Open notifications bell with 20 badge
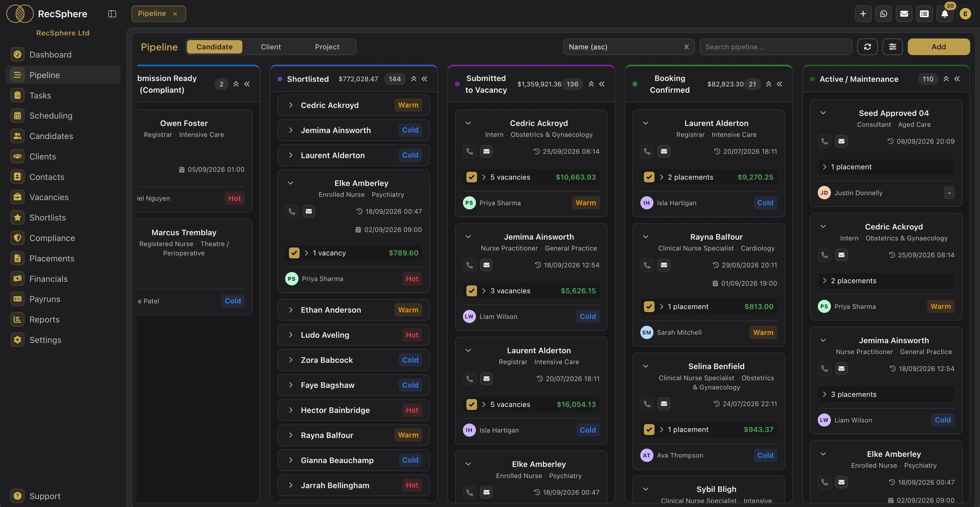 (945, 14)
